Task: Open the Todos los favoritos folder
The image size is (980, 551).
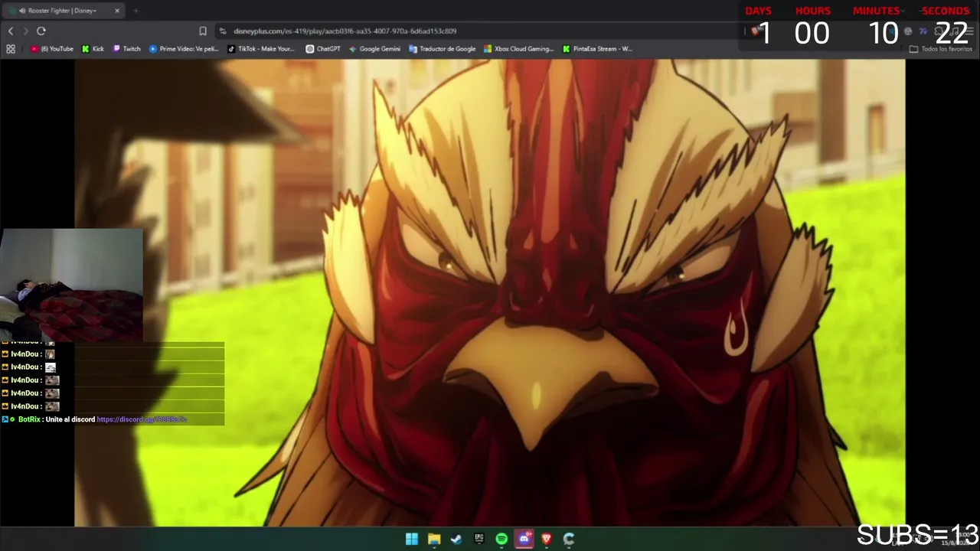Action: click(x=940, y=49)
